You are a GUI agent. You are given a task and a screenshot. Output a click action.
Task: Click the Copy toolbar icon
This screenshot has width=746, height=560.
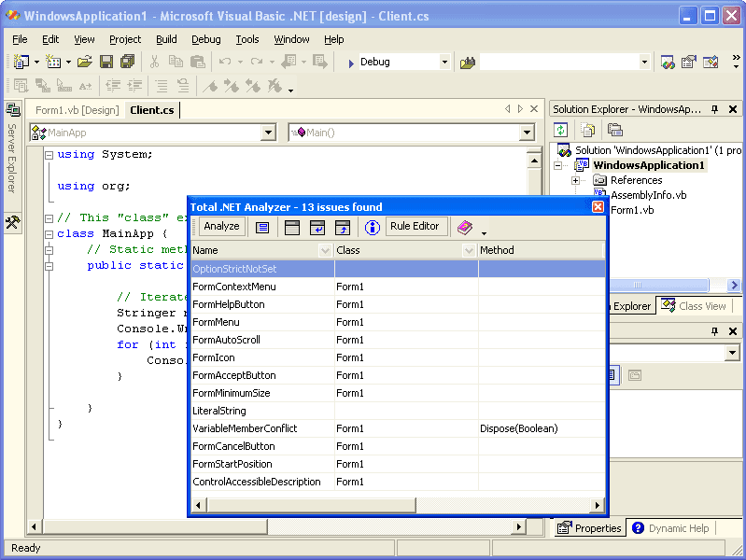[x=176, y=62]
